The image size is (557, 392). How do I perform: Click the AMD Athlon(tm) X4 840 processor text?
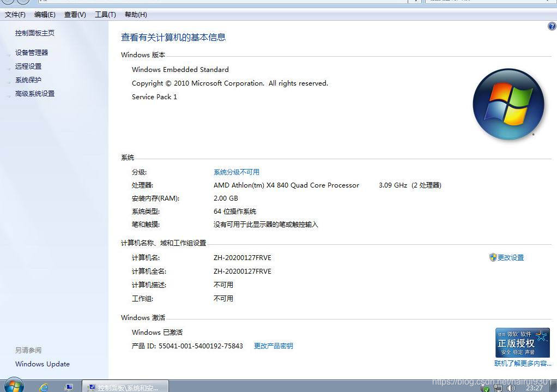286,185
